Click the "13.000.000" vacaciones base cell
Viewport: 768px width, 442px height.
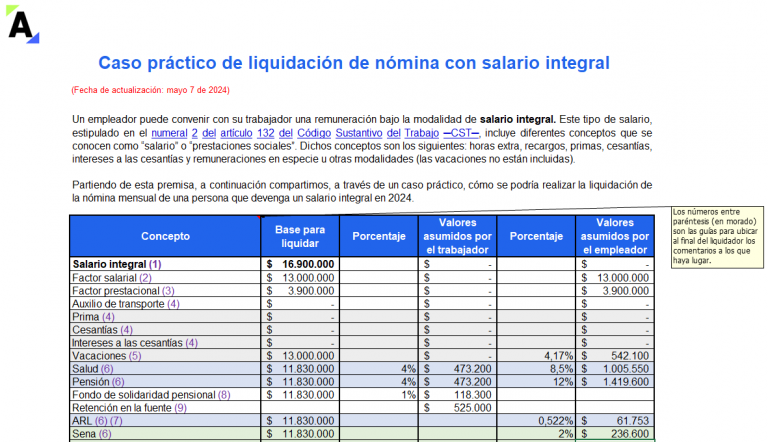(x=300, y=356)
